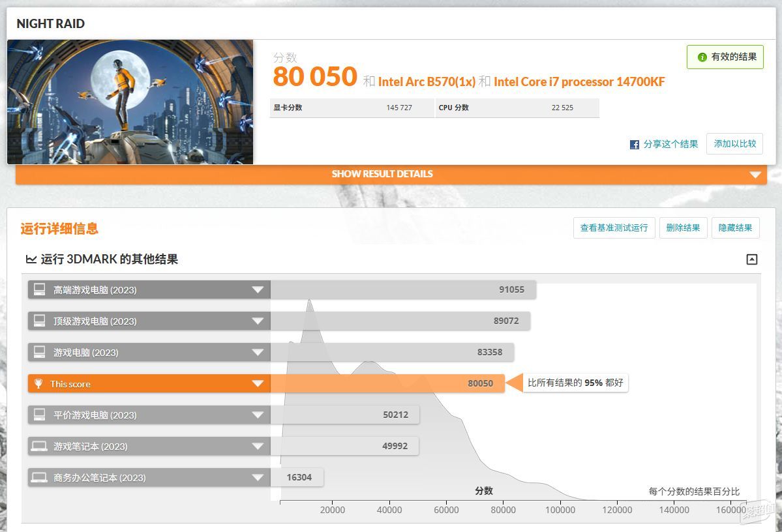Click the 20000 axis tick label
Image resolution: width=782 pixels, height=532 pixels.
[332, 510]
